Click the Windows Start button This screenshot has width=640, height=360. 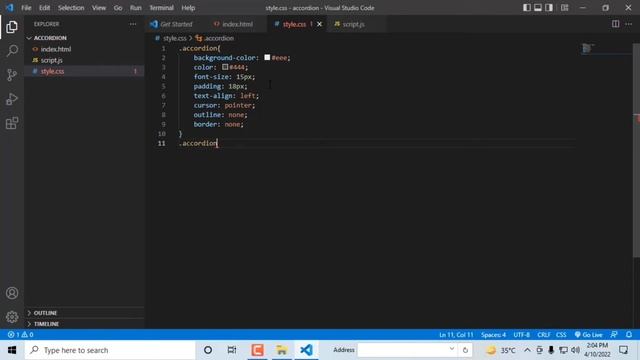[12, 350]
